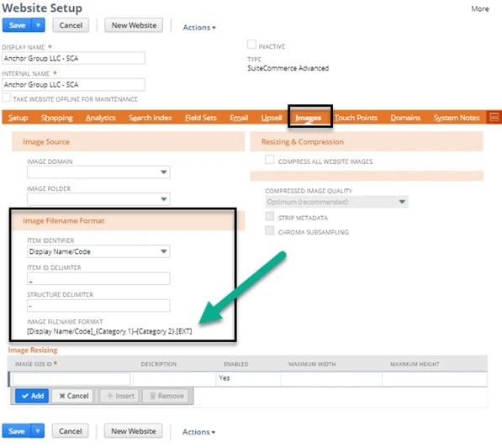Toggle the Inactive checkbox

251,45
